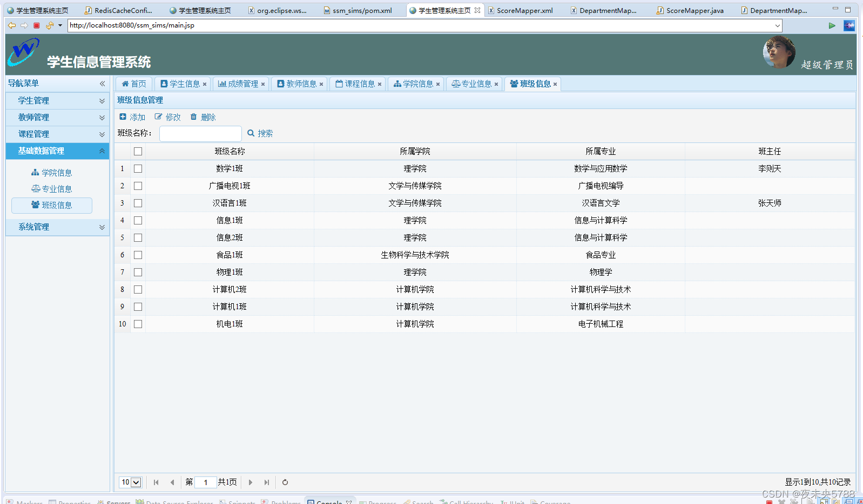Check the row for 汉语言1班
Image resolution: width=863 pixels, height=504 pixels.
click(x=138, y=203)
